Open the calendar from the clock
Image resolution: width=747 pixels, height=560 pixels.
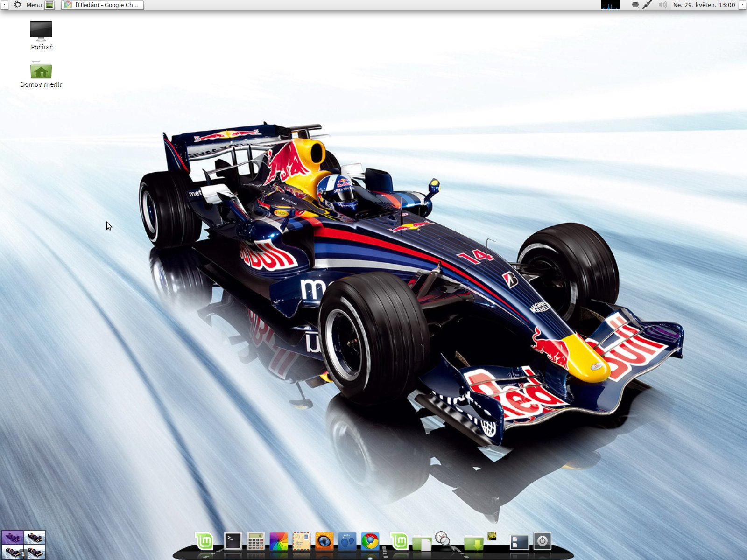pyautogui.click(x=704, y=5)
